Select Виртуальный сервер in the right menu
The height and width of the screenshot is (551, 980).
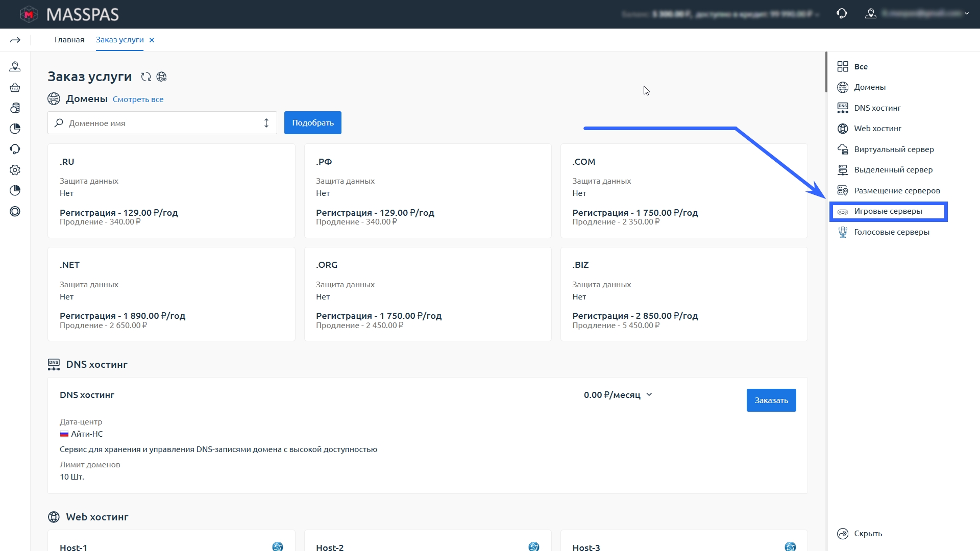click(x=893, y=149)
